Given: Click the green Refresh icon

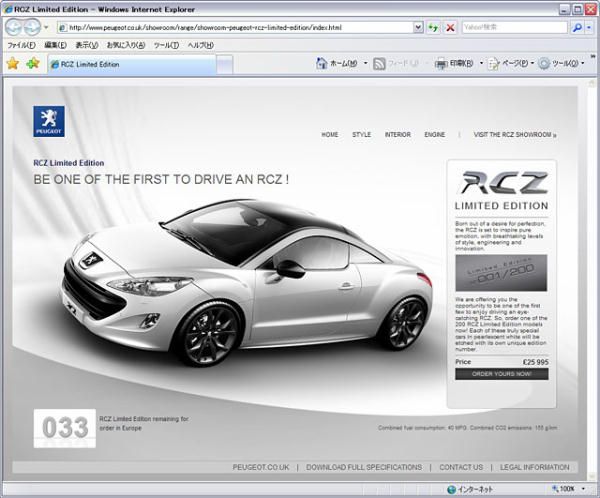Looking at the screenshot, I should (x=434, y=28).
